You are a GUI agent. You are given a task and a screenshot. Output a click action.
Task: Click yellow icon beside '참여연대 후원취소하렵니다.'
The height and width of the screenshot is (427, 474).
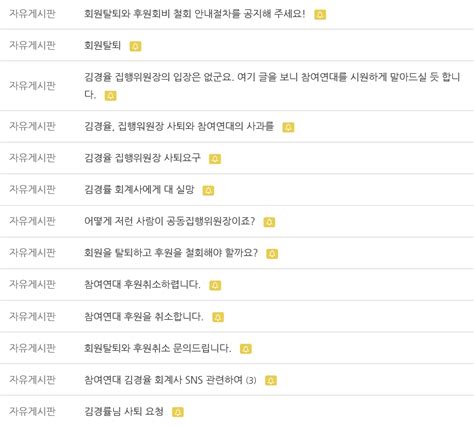(215, 285)
